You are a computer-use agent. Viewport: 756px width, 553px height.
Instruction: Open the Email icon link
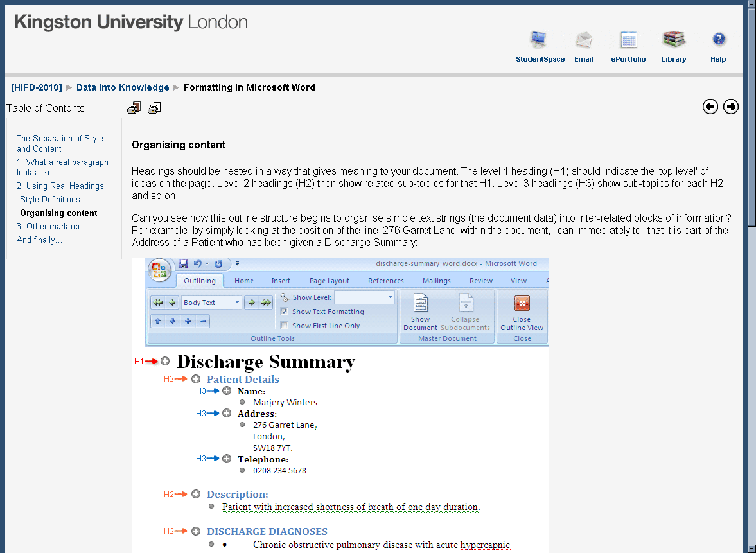[x=583, y=40]
